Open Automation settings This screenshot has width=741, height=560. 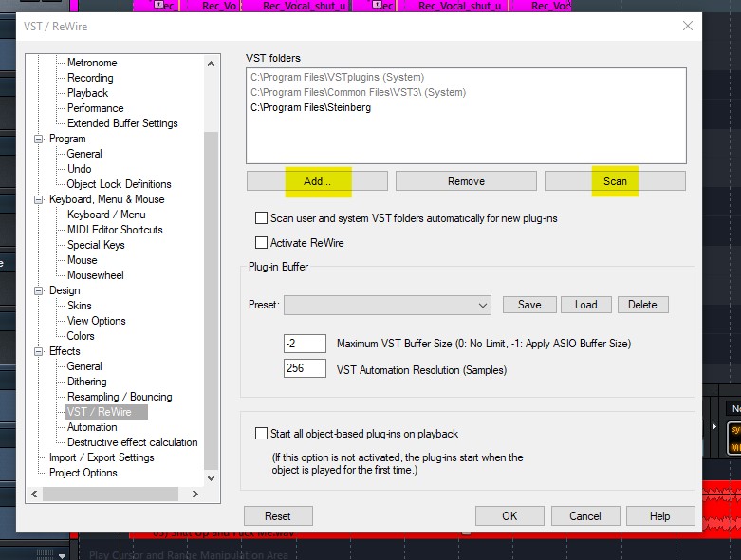click(92, 427)
